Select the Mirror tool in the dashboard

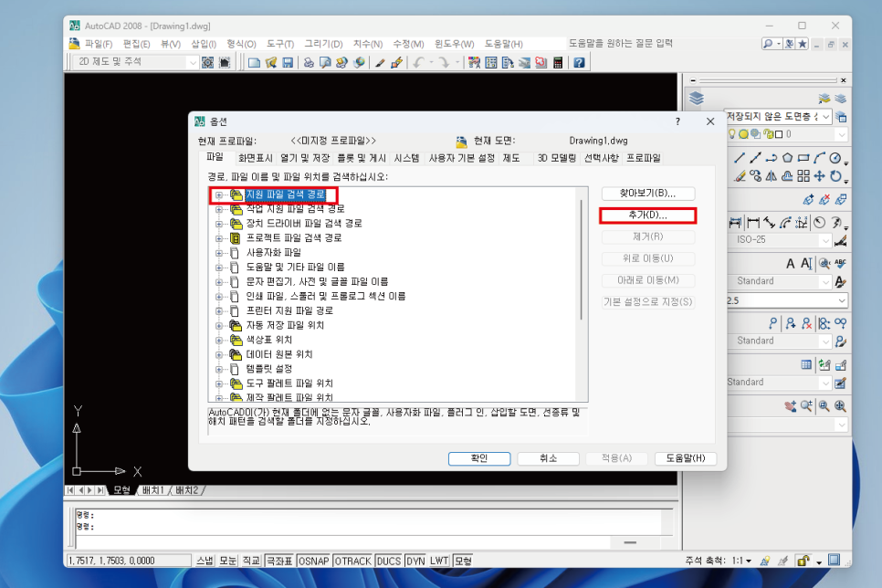click(x=772, y=176)
